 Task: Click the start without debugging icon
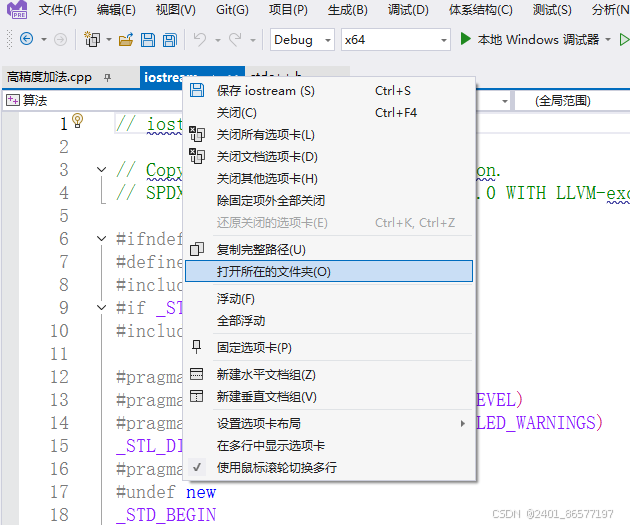[x=624, y=39]
